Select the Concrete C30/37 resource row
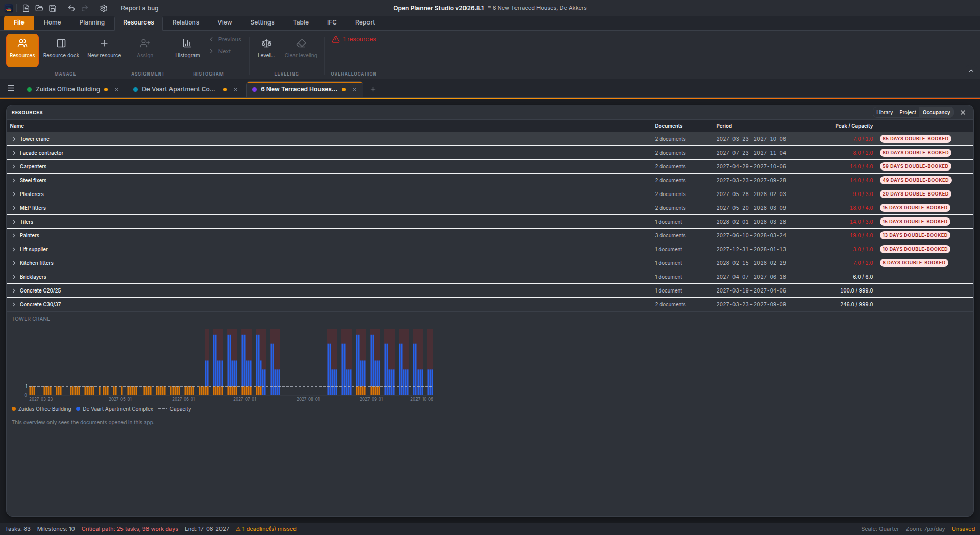The width and height of the screenshot is (980, 535). pyautogui.click(x=490, y=304)
